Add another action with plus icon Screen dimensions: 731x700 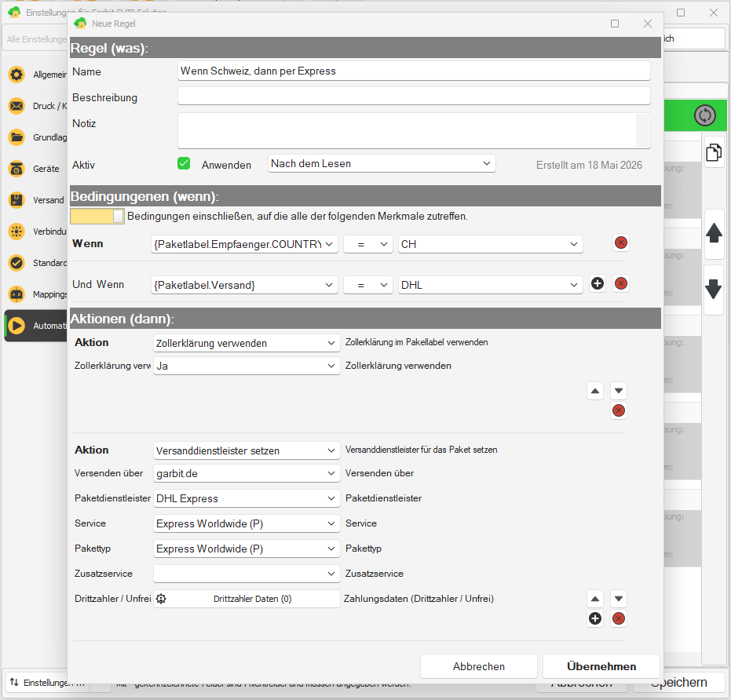click(x=595, y=618)
